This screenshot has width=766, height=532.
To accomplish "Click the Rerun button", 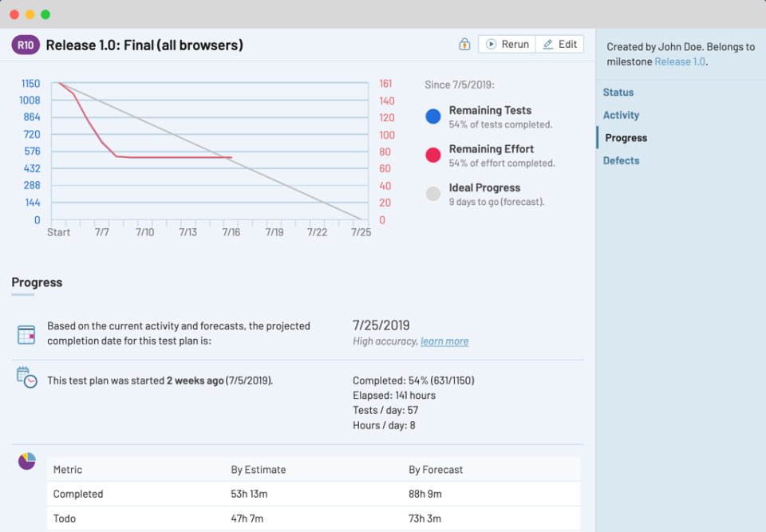I will coord(507,44).
